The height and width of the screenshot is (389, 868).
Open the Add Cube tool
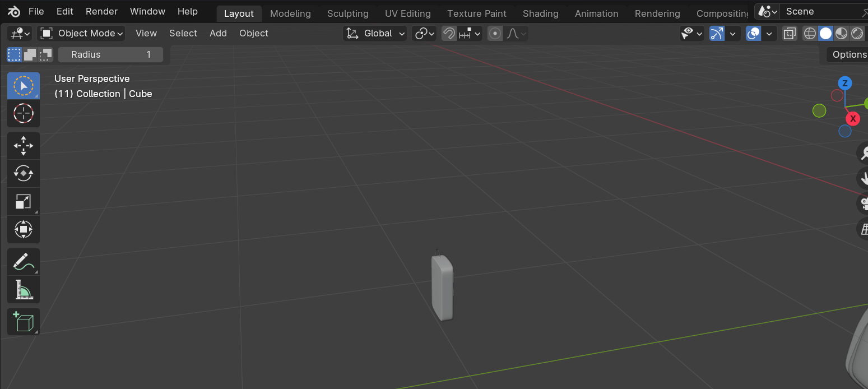tap(23, 321)
